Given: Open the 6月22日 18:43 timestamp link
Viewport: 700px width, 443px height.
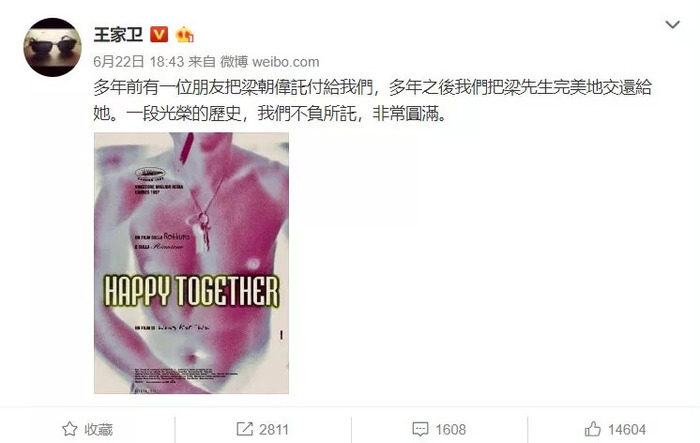Looking at the screenshot, I should click(x=138, y=62).
